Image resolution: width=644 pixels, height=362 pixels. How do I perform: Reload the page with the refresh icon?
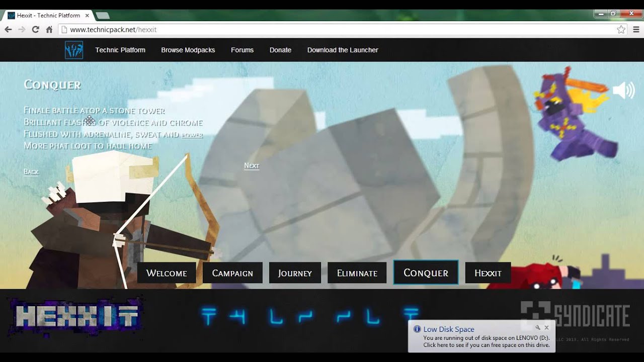[x=35, y=30]
